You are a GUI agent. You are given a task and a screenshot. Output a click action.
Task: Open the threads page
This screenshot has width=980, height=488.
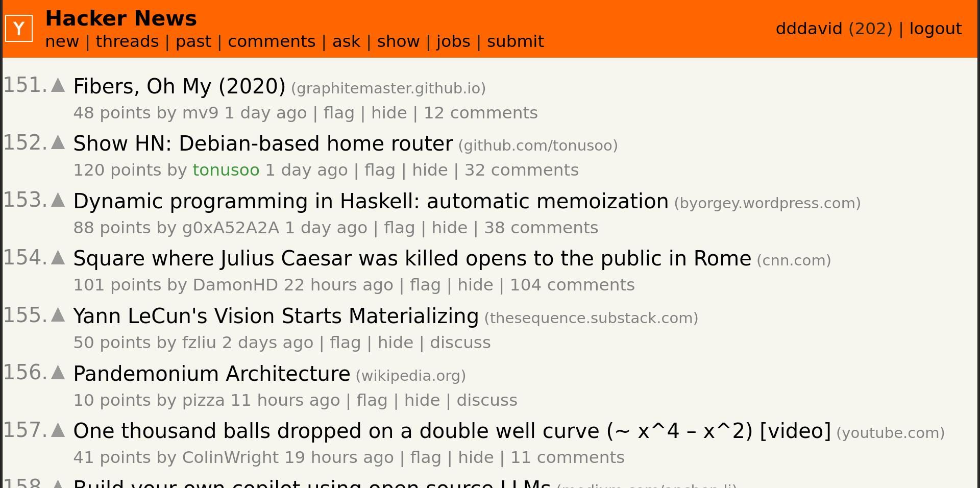[x=127, y=41]
